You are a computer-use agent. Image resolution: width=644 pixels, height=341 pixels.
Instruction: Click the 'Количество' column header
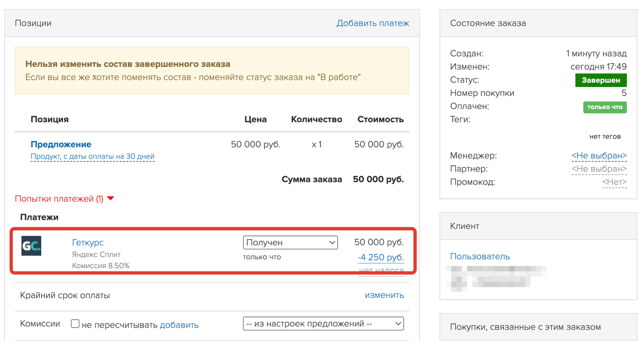point(317,119)
